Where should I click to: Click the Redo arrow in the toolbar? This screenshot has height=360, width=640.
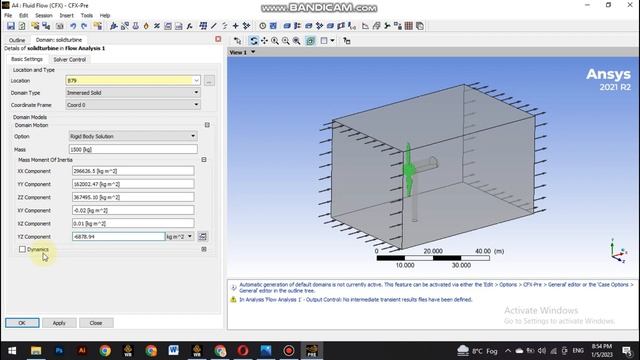click(84, 26)
